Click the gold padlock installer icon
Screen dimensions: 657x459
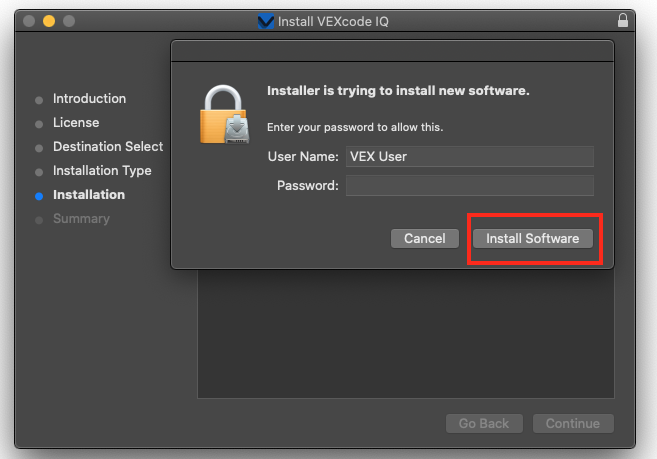click(x=225, y=115)
